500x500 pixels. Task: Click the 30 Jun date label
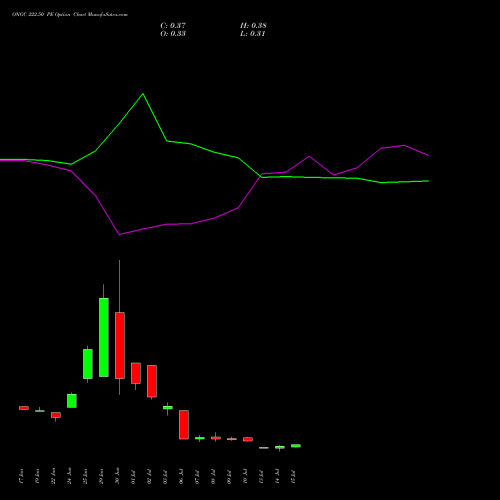click(117, 476)
